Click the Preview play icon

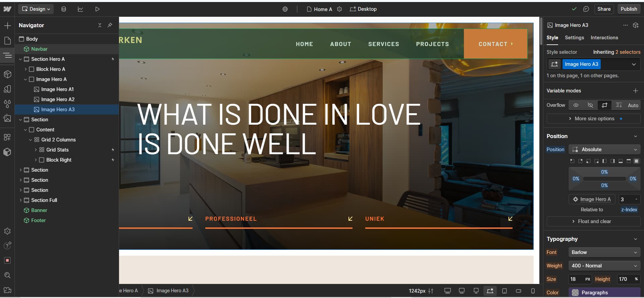point(97,9)
